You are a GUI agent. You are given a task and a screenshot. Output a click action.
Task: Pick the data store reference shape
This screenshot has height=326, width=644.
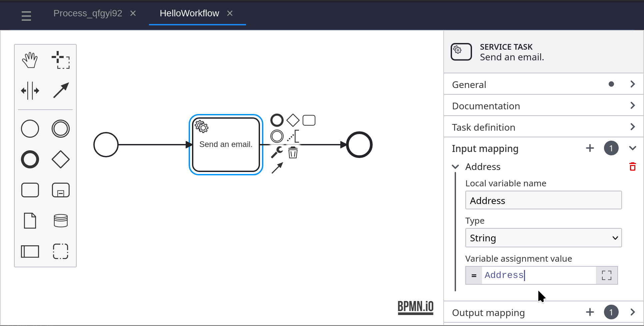(x=61, y=221)
